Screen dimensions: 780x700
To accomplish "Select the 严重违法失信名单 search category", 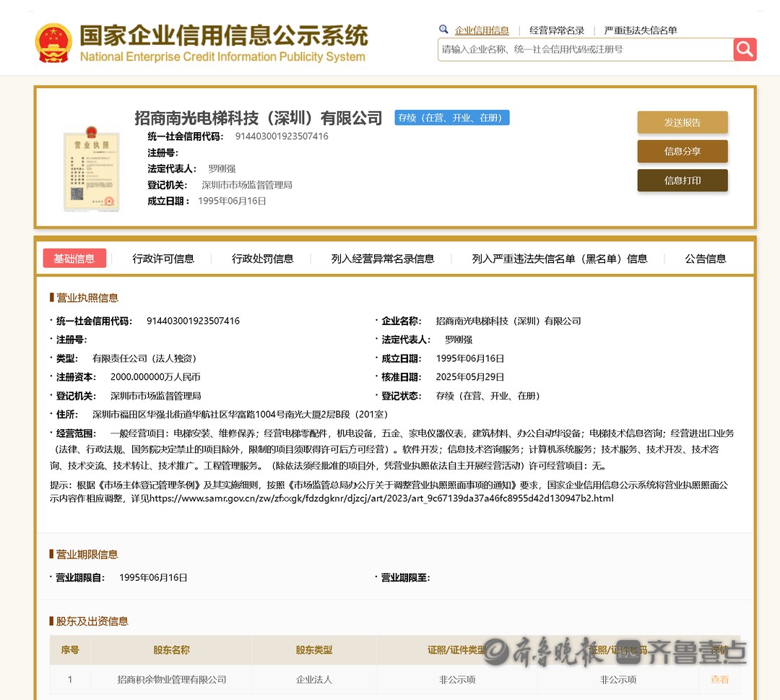I will tap(641, 30).
